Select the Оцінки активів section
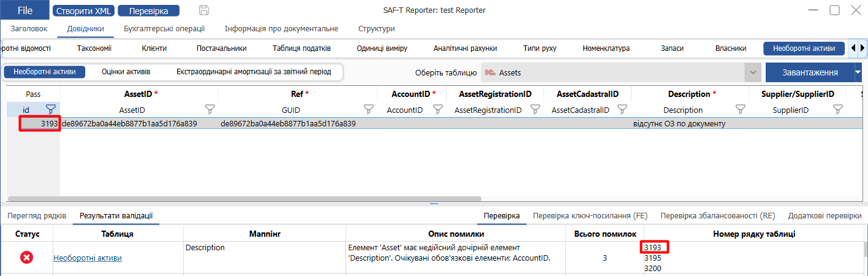 tap(126, 72)
